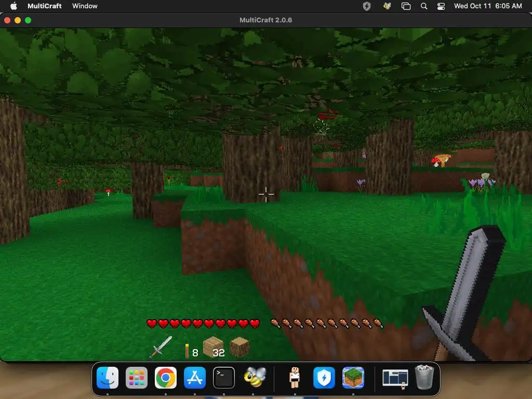The width and height of the screenshot is (532, 399).
Task: Open the Apple menu
Action: [14, 6]
